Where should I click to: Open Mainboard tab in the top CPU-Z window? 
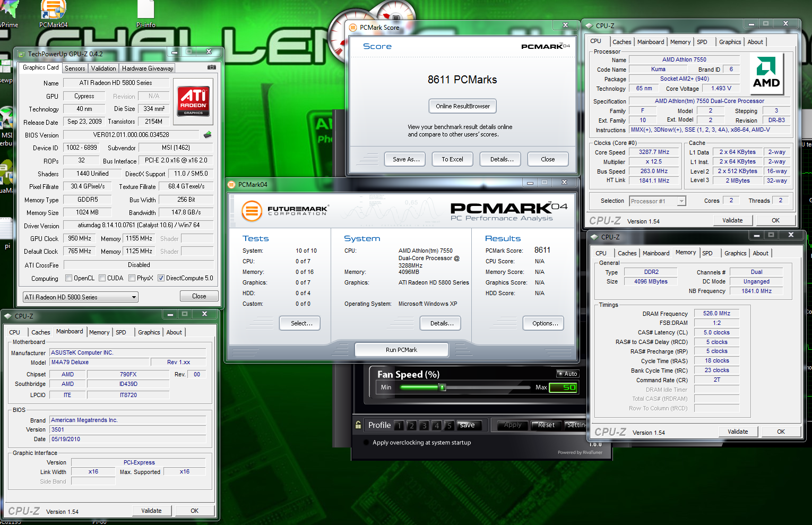tap(651, 42)
